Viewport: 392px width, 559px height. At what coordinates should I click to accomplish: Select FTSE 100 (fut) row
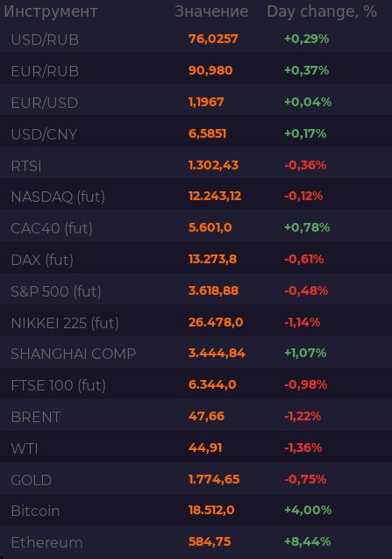click(x=196, y=385)
